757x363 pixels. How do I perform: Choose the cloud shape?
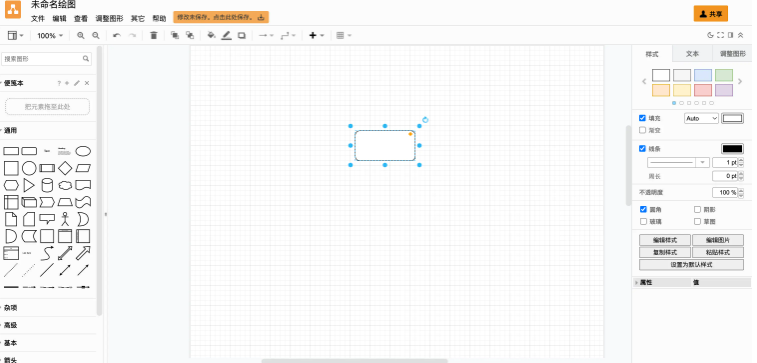click(x=65, y=185)
